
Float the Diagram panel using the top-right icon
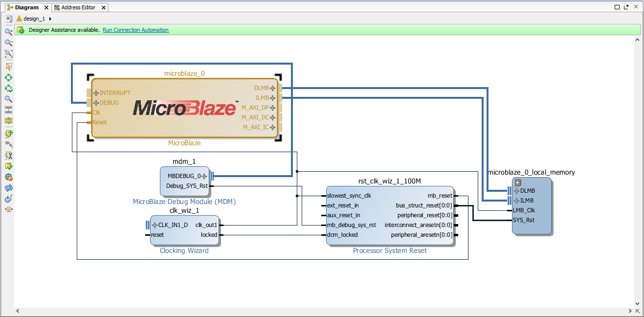tap(626, 7)
